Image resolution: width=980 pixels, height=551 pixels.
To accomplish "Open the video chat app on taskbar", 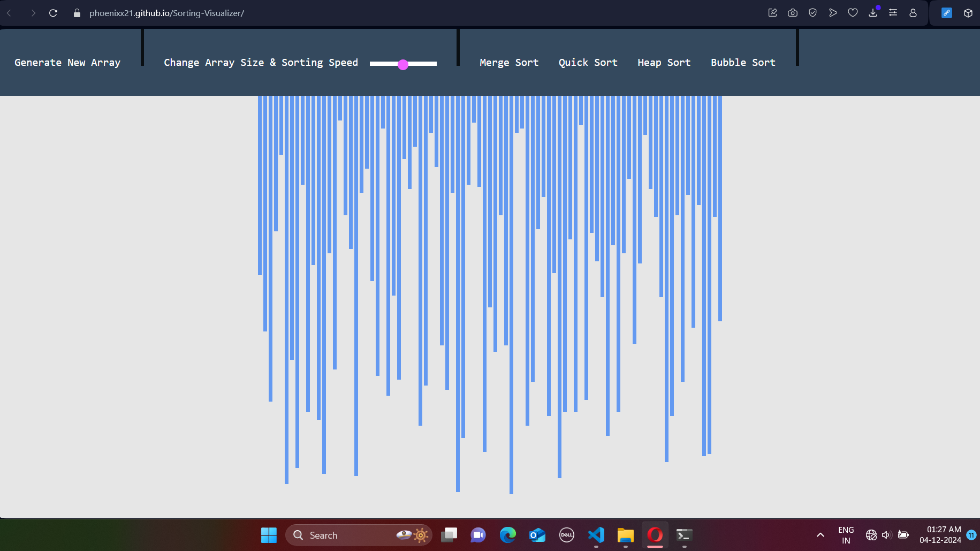I will (x=478, y=535).
